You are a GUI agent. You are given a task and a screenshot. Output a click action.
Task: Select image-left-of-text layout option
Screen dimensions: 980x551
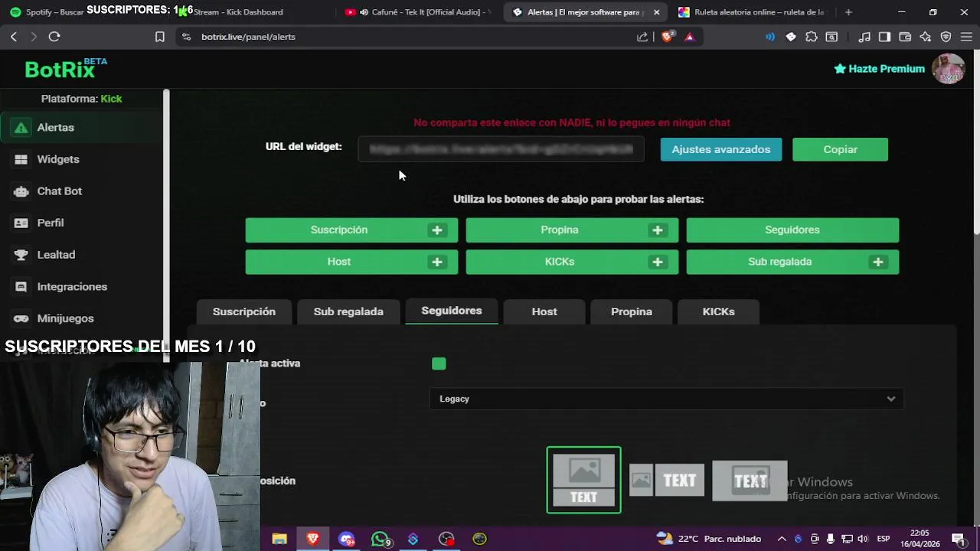667,480
